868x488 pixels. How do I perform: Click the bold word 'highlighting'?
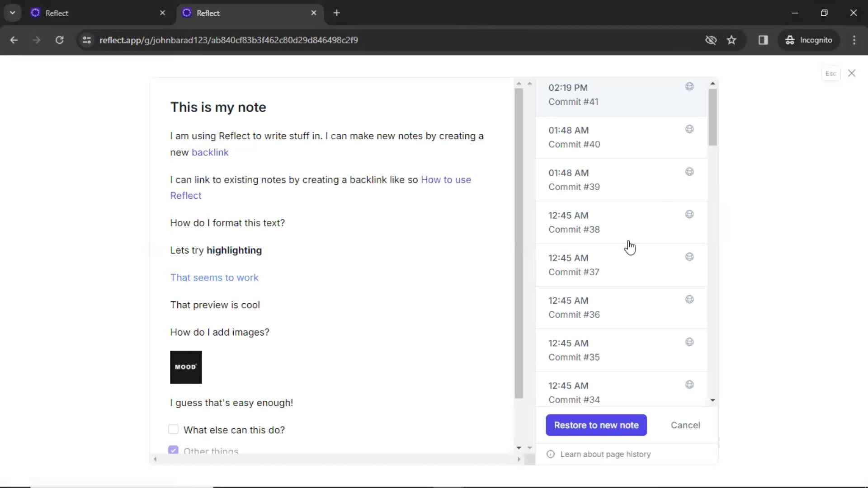[x=234, y=250]
